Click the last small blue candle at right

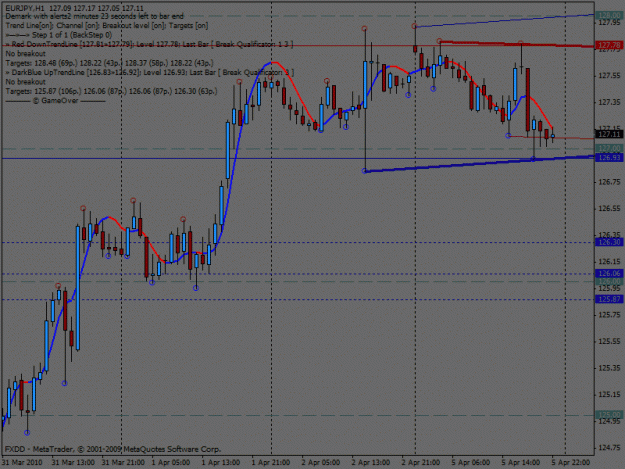pyautogui.click(x=553, y=136)
